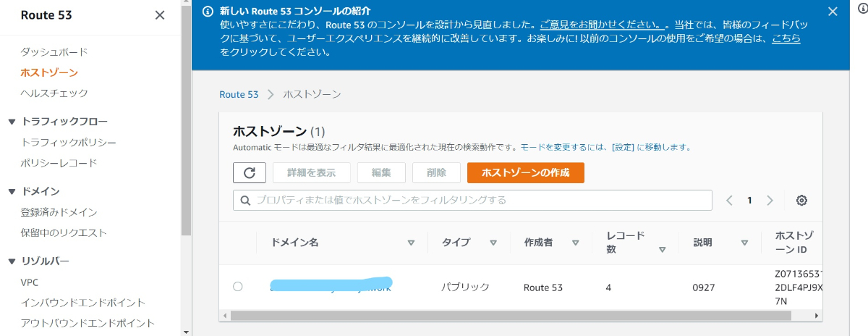Click the モードを変更するには、[設定] に移動します link
The image size is (868, 336).
(605, 147)
